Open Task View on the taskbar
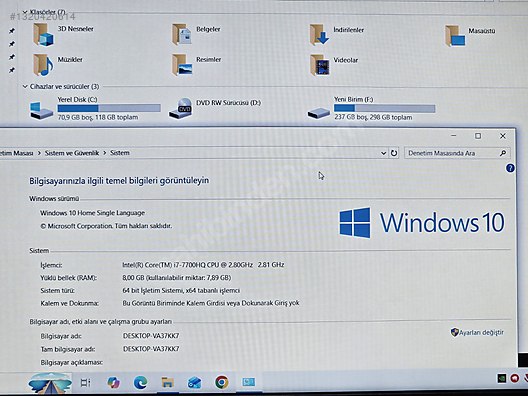Image resolution: width=528 pixels, height=396 pixels. [x=86, y=383]
